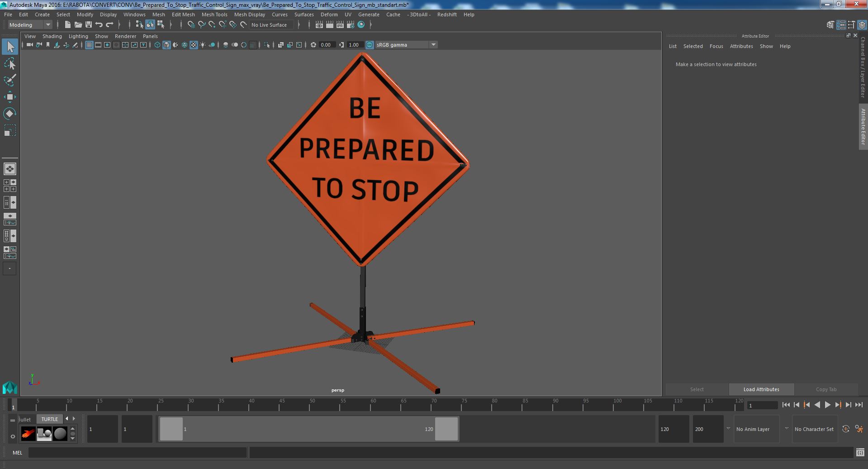Viewport: 868px width, 469px height.
Task: Open the No Live Surface field
Action: (x=271, y=25)
